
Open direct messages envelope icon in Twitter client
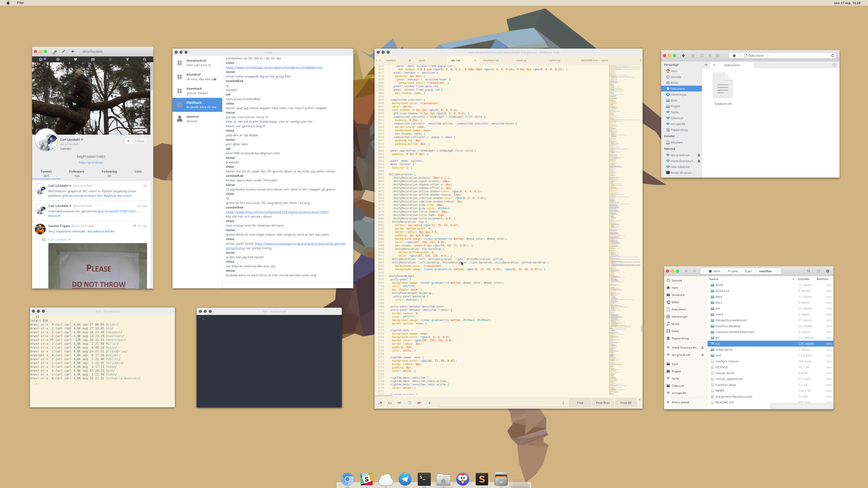(93, 59)
